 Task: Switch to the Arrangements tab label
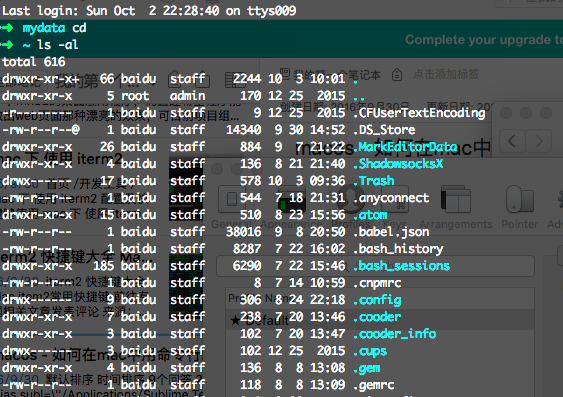click(x=456, y=224)
